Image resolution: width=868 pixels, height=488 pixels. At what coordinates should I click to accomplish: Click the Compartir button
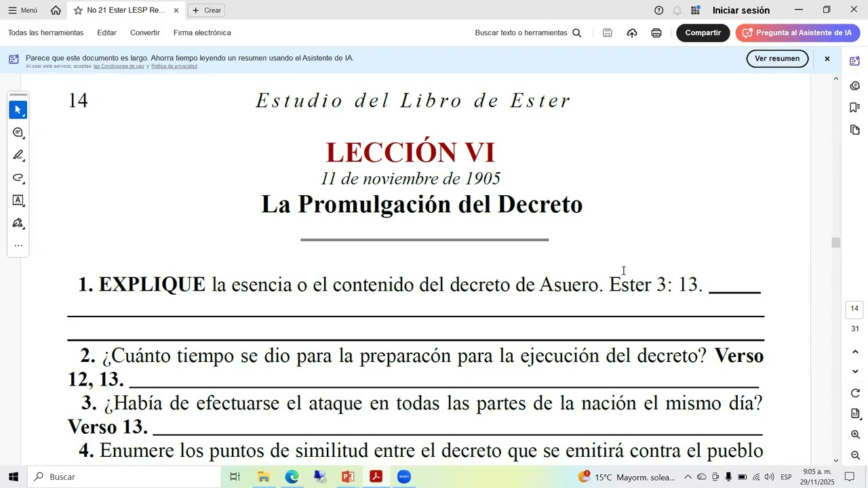tap(703, 33)
